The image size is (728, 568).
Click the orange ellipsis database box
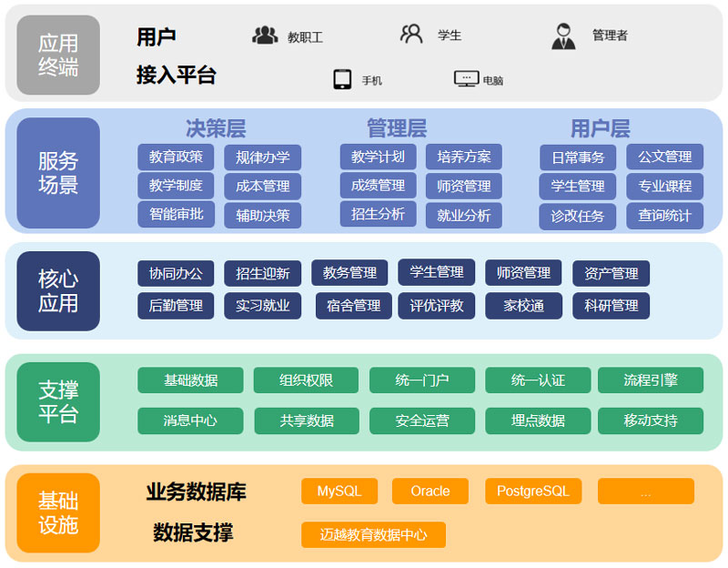click(x=646, y=491)
